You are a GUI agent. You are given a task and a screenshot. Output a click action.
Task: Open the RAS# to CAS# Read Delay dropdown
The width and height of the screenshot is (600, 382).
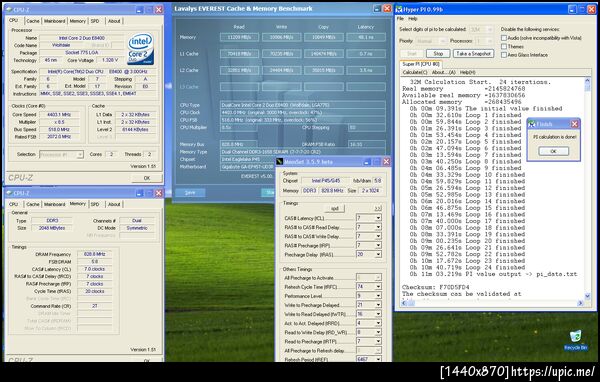click(x=378, y=227)
